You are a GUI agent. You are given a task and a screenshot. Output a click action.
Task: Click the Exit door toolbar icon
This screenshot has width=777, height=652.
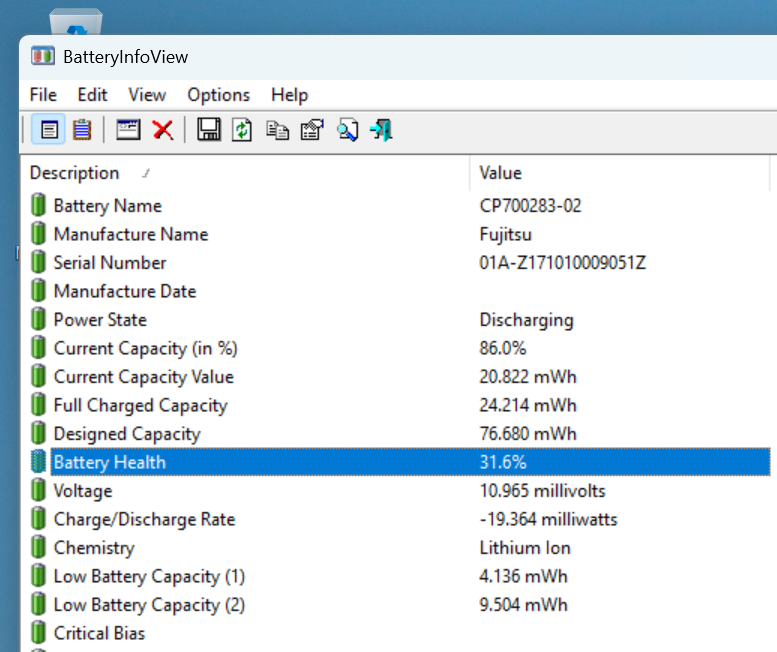(x=381, y=130)
